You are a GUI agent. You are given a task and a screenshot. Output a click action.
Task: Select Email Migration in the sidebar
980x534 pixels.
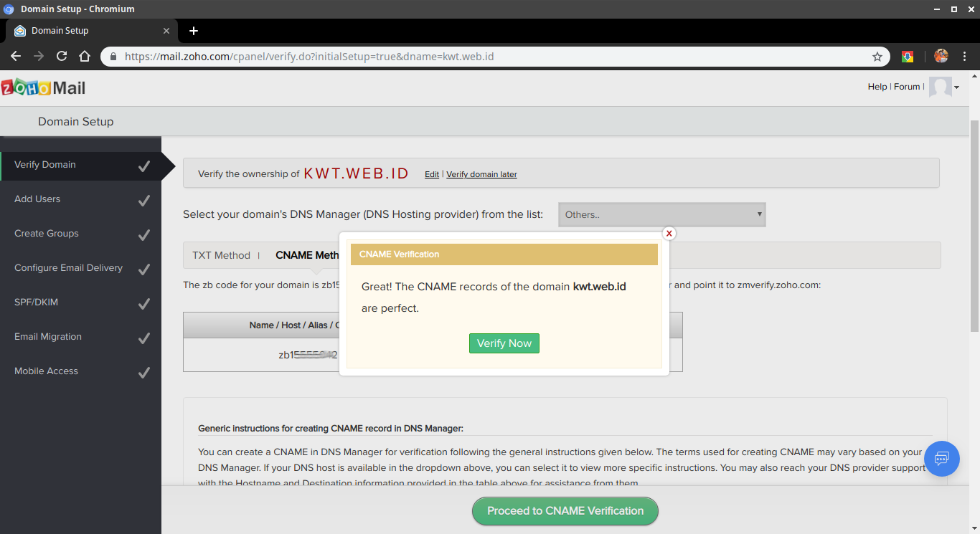click(x=48, y=336)
